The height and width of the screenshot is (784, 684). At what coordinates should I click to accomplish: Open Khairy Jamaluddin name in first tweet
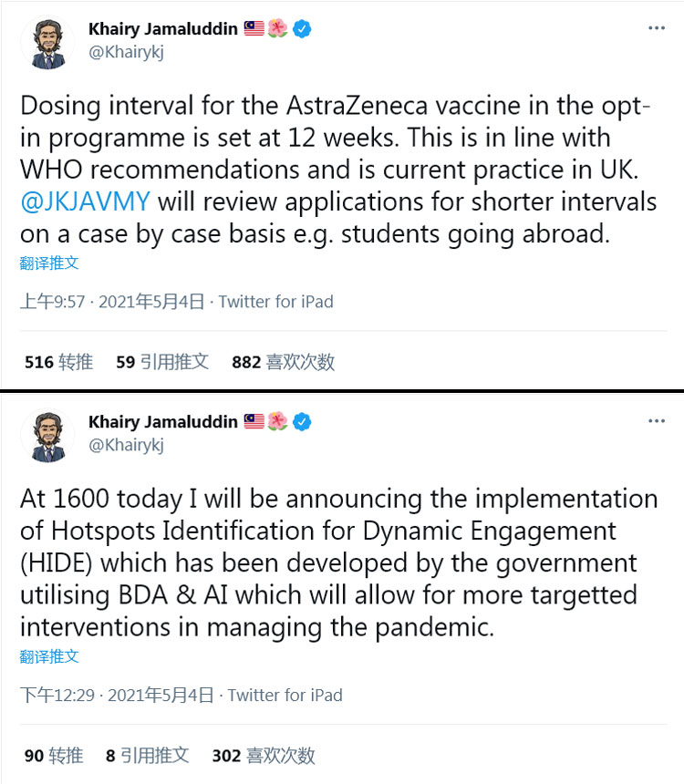pyautogui.click(x=163, y=29)
